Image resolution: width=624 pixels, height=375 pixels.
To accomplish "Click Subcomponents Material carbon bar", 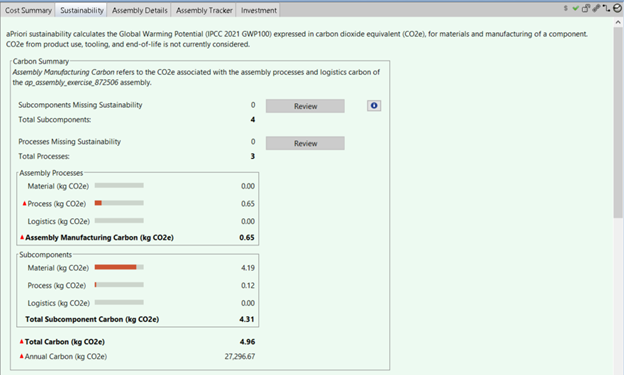I will (x=119, y=267).
